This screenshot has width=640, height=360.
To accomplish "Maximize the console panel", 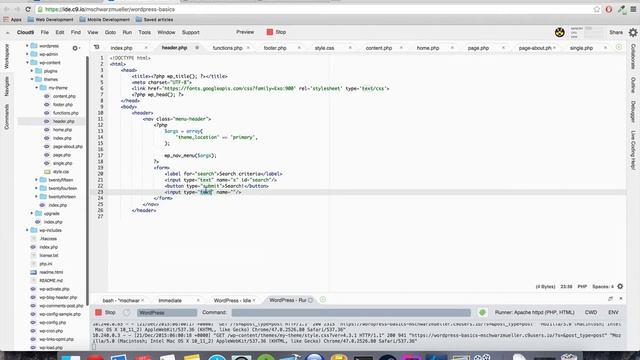I will (610, 299).
